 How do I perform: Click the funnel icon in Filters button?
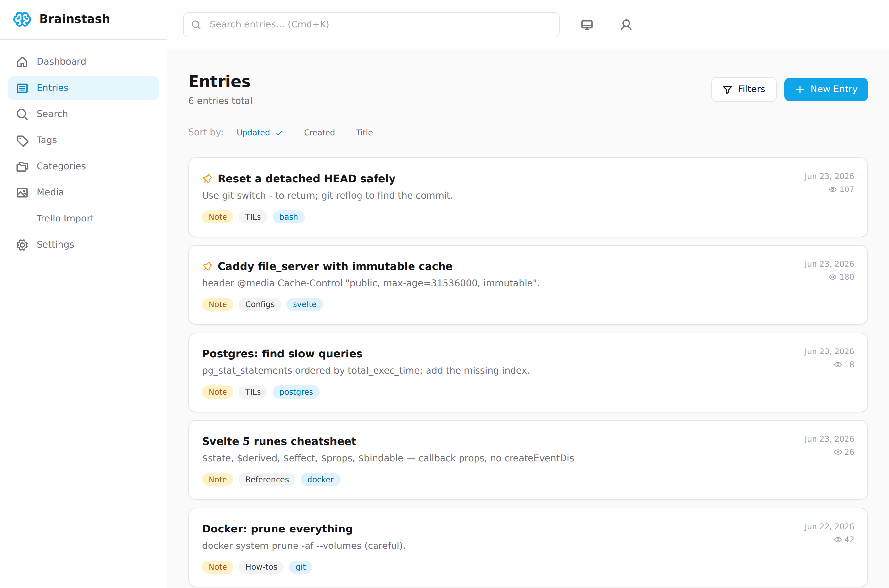coord(727,90)
